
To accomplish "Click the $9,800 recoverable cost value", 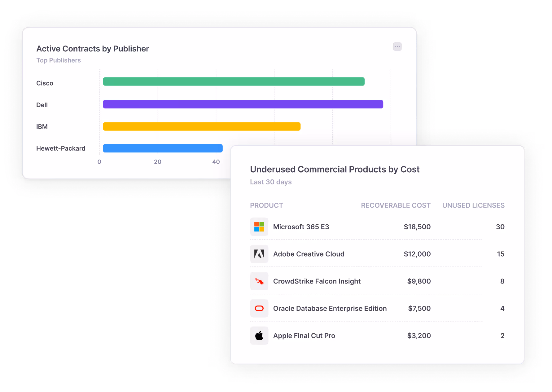I will tap(419, 281).
